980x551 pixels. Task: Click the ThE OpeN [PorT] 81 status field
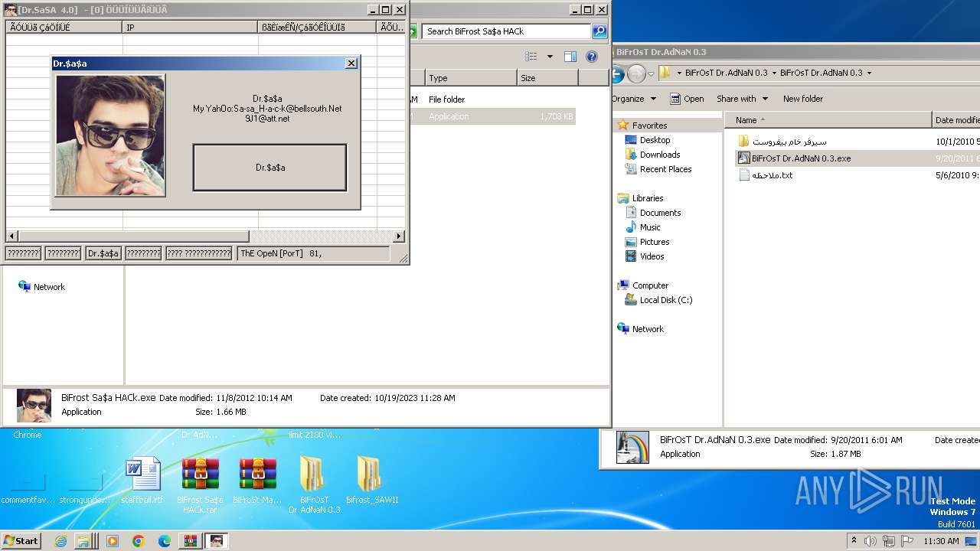(313, 253)
